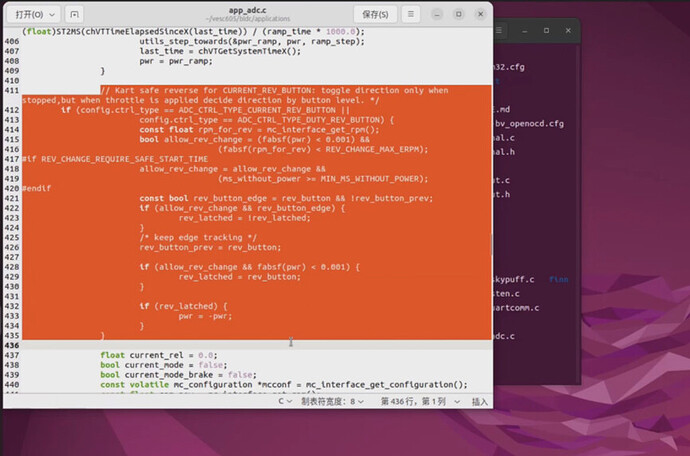
Task: Click line 417 '#if REV_CHANGE_REQUIRE_SAFE_START_TIME'
Action: 115,159
